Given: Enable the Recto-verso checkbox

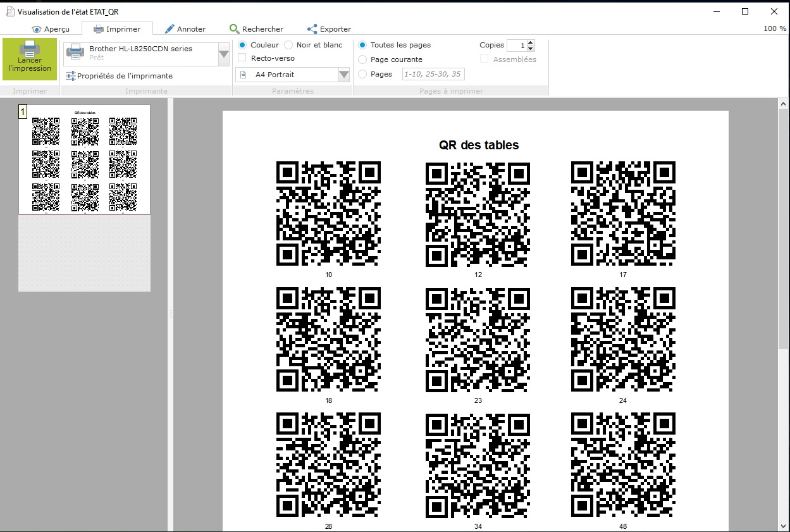Looking at the screenshot, I should pos(242,58).
